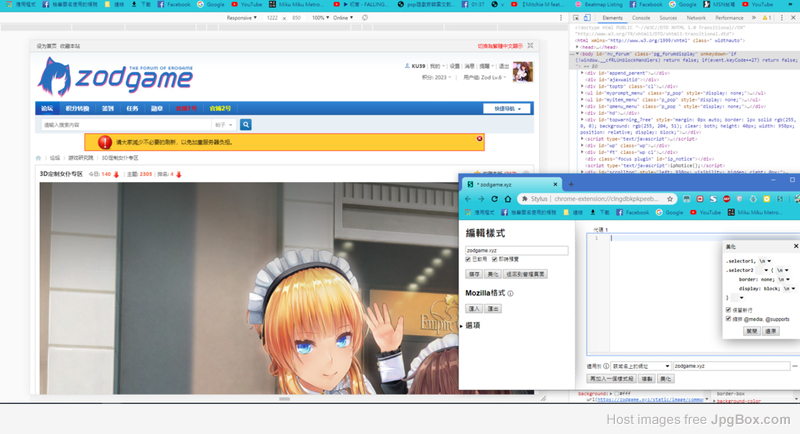Click the DevTools warning count icon
The image size is (800, 434).
[767, 18]
